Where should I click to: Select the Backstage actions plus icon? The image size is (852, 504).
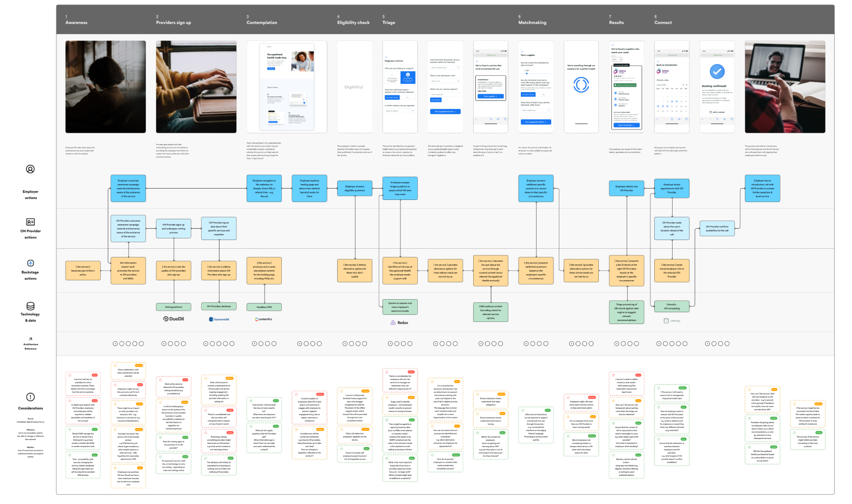(x=30, y=263)
